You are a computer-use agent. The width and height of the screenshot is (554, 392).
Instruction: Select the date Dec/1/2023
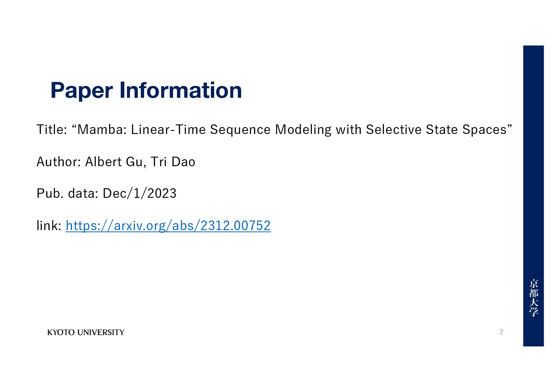[139, 194]
